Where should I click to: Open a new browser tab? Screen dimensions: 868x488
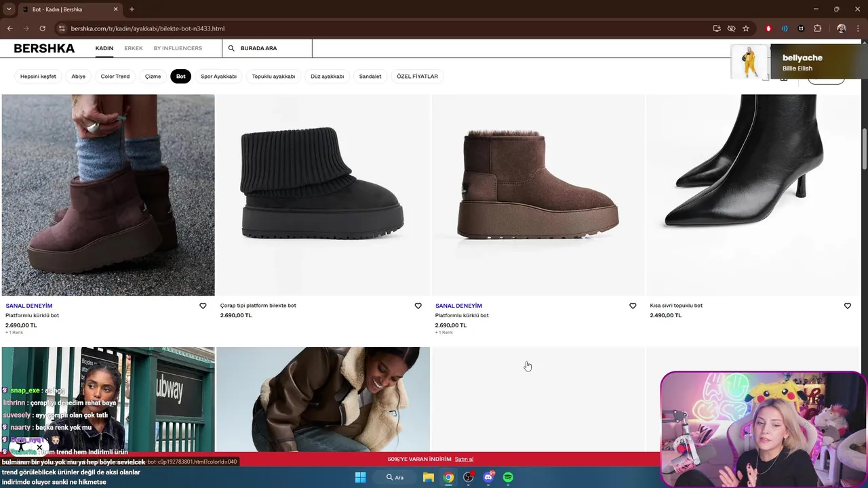[132, 9]
